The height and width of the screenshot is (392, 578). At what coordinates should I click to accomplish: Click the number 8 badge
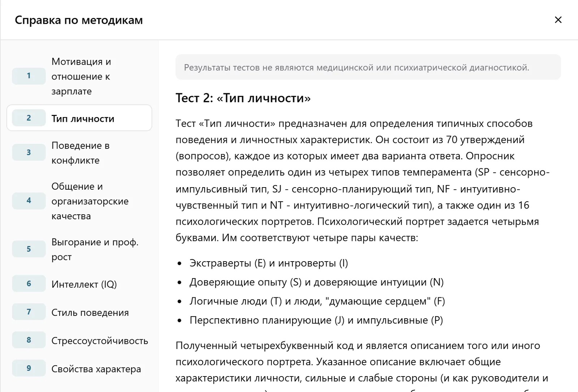coord(29,340)
